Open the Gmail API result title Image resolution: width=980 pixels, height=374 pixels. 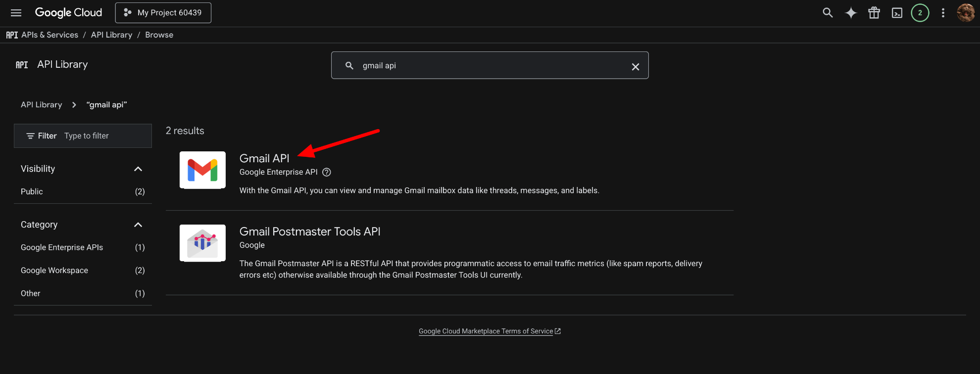(x=264, y=158)
